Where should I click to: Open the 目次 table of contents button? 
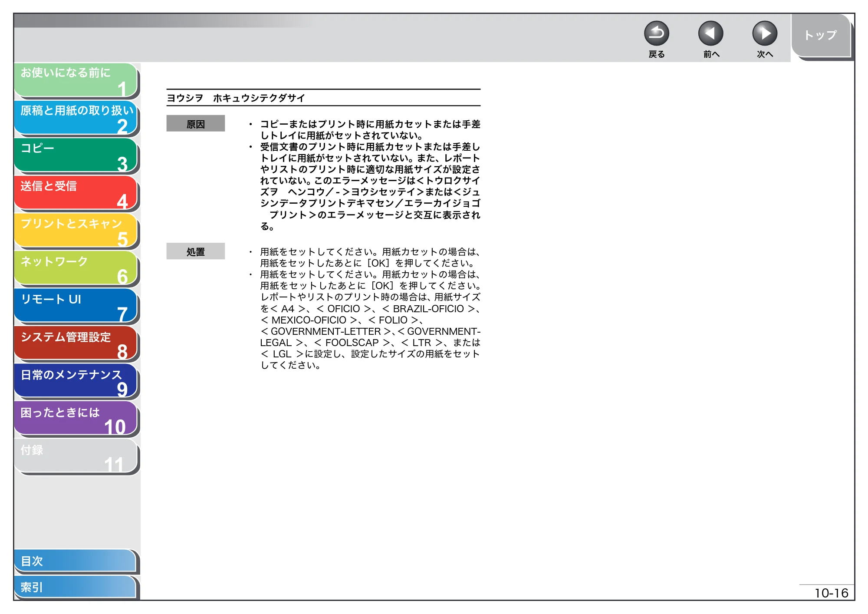[76, 561]
